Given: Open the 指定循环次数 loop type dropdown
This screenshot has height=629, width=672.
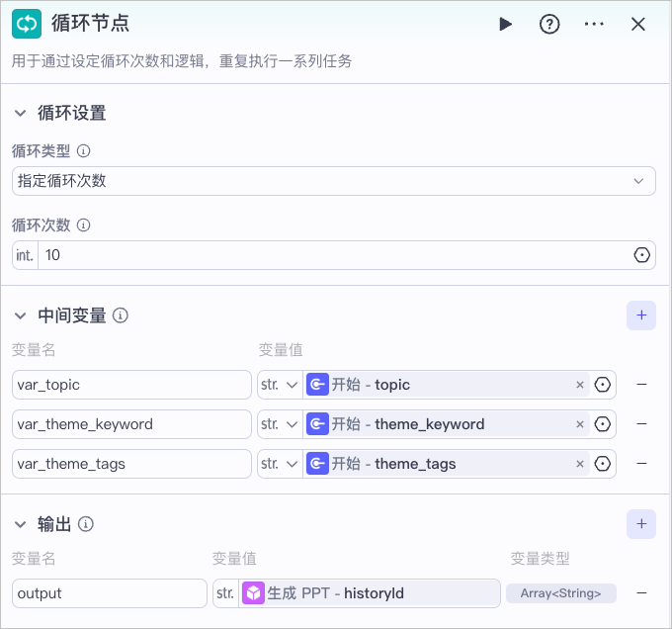Looking at the screenshot, I should coord(334,181).
